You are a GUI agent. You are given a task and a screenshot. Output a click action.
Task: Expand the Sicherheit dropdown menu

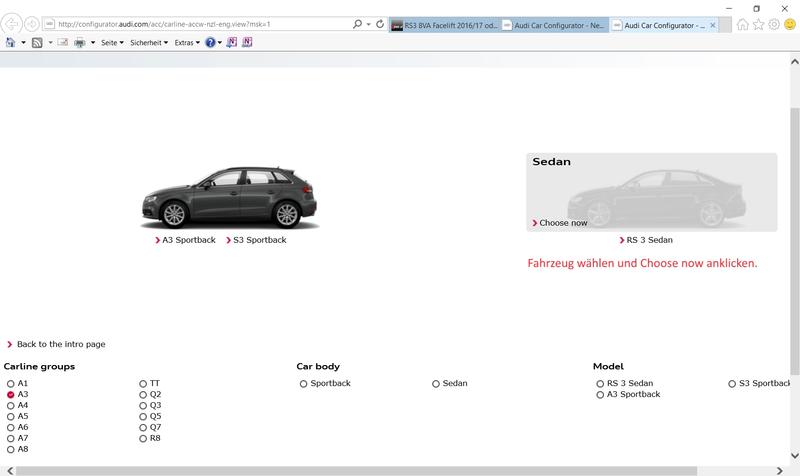coord(151,43)
